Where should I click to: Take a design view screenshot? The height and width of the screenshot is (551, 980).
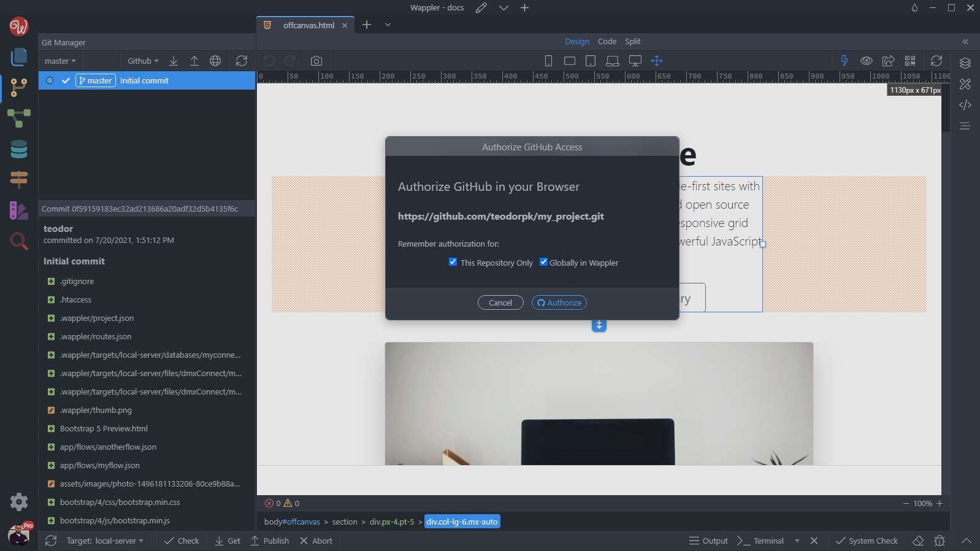pyautogui.click(x=316, y=61)
